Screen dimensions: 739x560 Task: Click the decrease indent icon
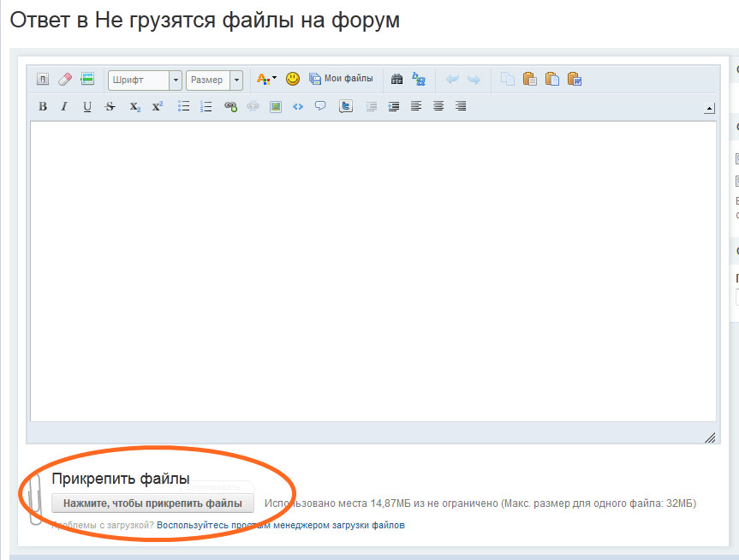pos(372,106)
